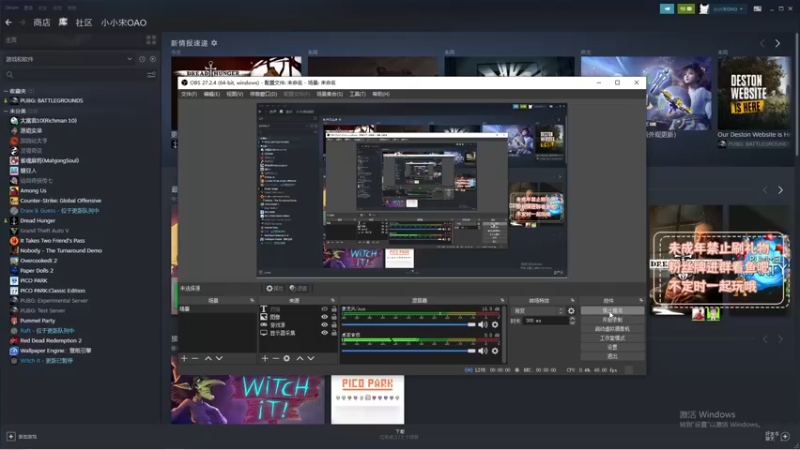Collapse the uncategorized group in Steam library
This screenshot has width=800, height=450.
[6, 111]
